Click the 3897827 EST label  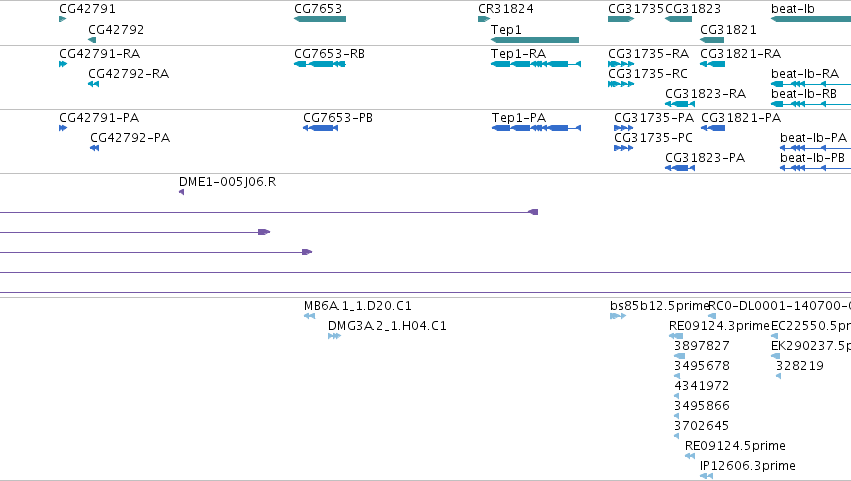point(702,345)
